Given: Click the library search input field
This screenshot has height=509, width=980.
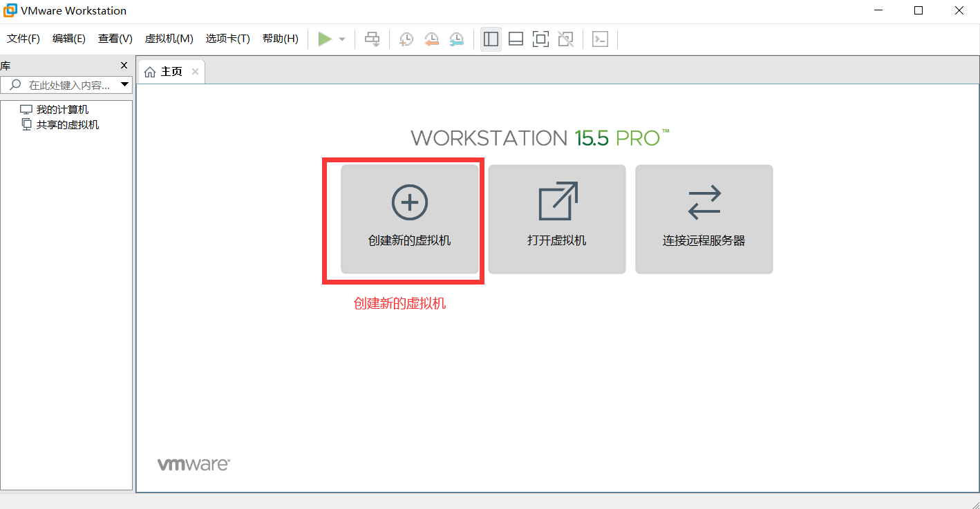Looking at the screenshot, I should pos(68,85).
